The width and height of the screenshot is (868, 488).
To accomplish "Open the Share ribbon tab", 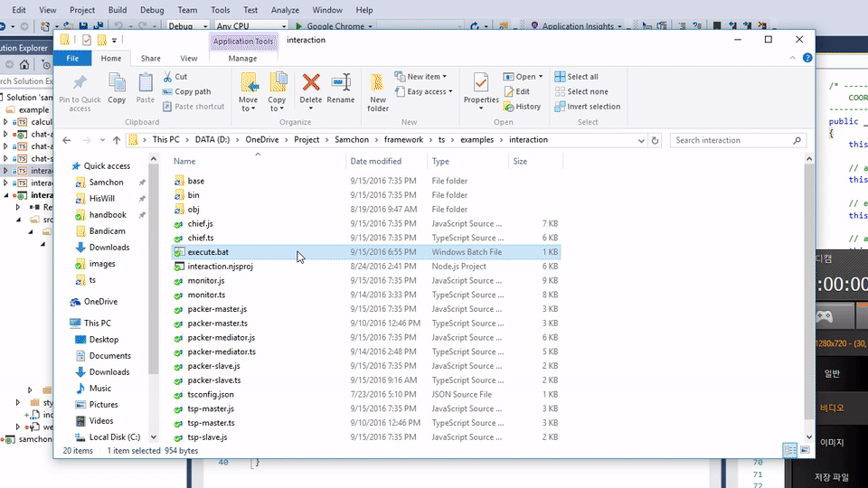I will (x=150, y=59).
